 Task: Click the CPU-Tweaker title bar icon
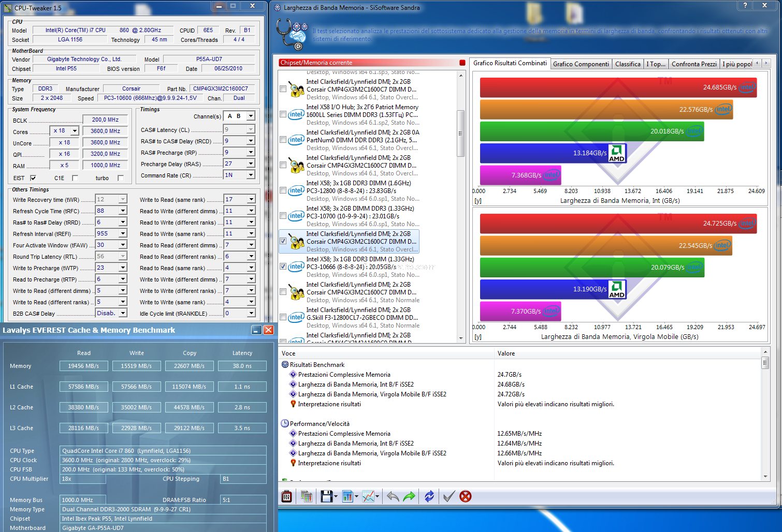8,8
